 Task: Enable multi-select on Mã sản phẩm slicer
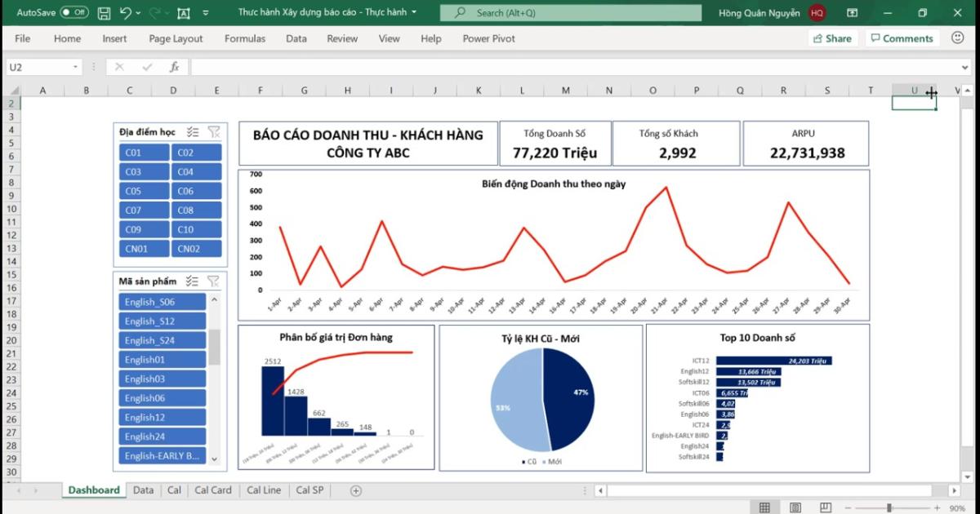[193, 281]
